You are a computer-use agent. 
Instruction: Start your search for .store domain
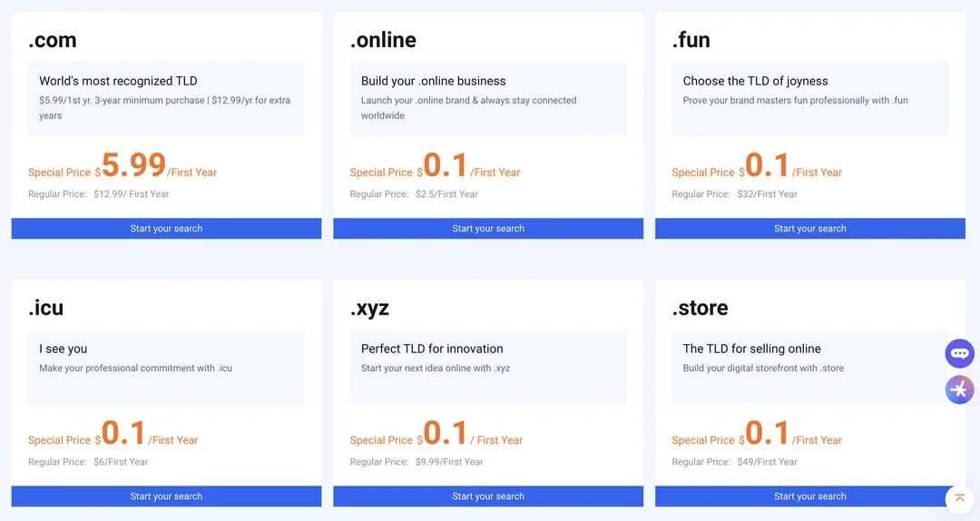[810, 496]
